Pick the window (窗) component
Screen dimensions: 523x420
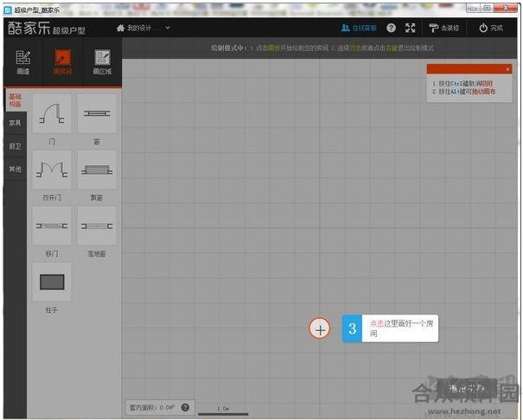(x=97, y=114)
